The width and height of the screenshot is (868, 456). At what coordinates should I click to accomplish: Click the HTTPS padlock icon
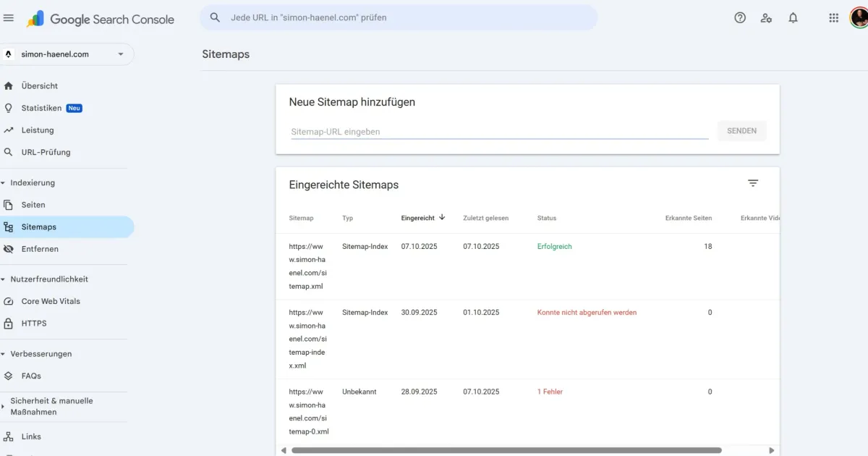[9, 323]
